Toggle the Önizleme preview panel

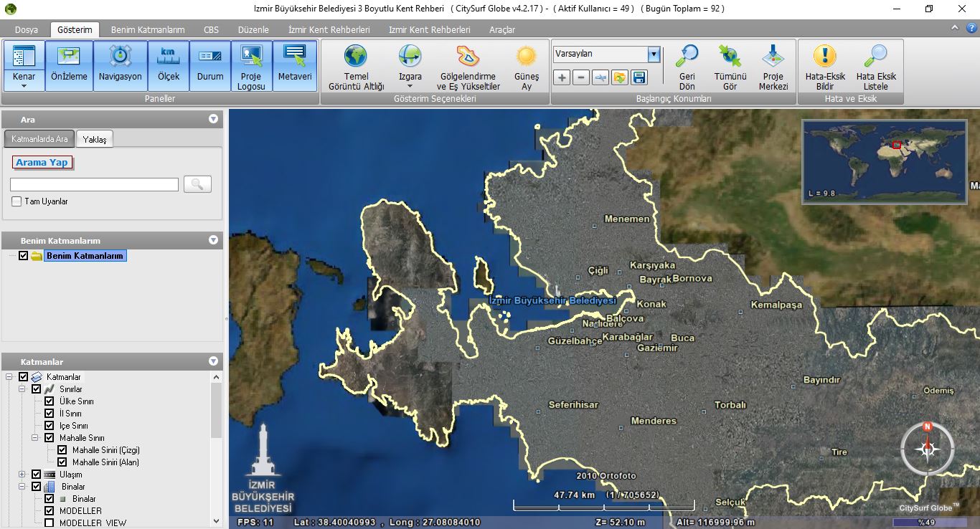point(69,66)
